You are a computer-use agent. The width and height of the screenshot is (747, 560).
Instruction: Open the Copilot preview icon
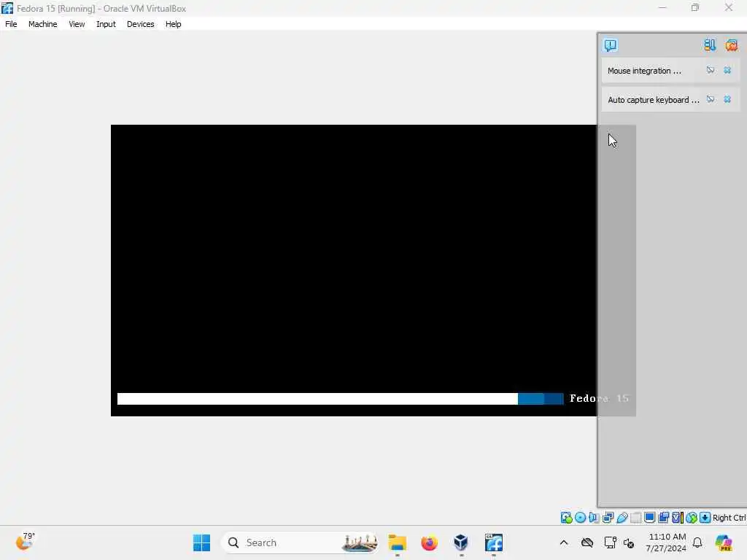pos(724,542)
